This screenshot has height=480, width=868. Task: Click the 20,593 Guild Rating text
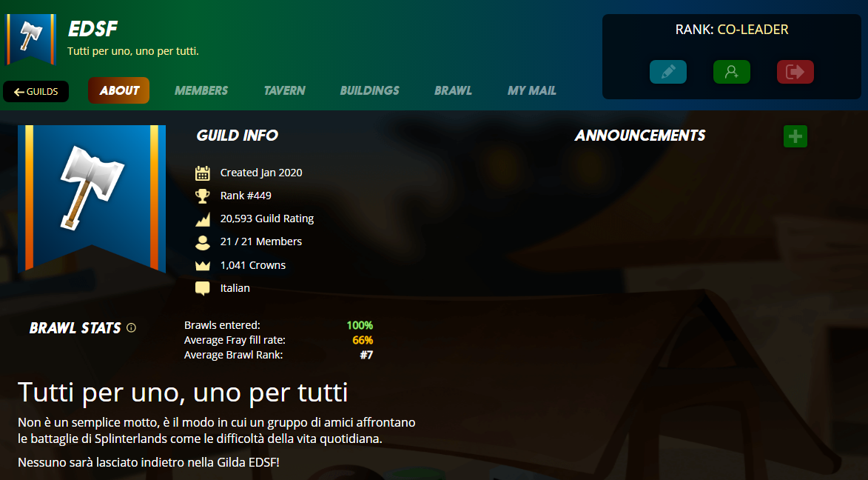pos(267,219)
